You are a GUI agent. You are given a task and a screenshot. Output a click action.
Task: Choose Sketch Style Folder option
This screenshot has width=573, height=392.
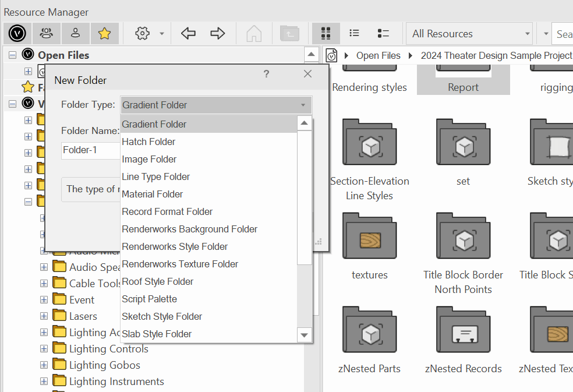point(208,316)
